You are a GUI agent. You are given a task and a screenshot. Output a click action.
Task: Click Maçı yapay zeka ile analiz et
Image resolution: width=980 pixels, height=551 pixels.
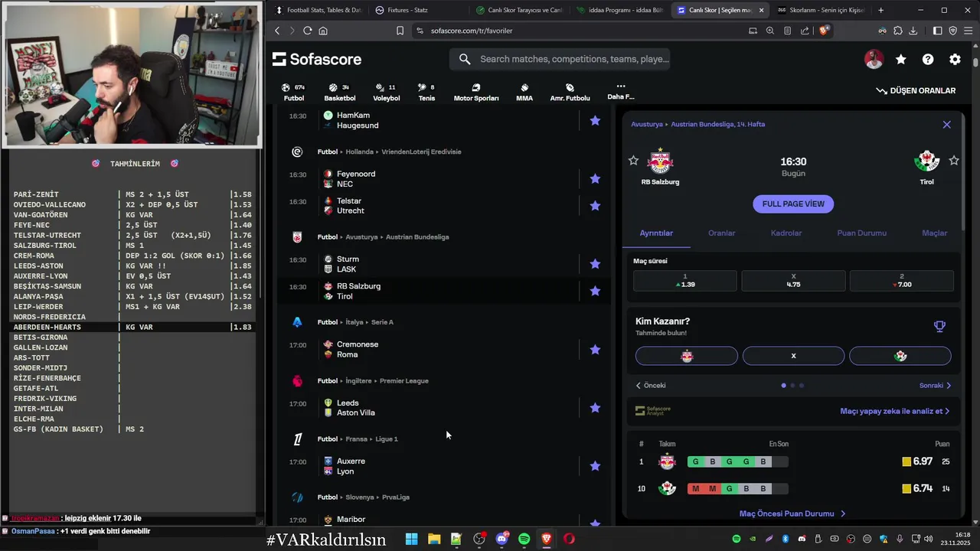(895, 411)
